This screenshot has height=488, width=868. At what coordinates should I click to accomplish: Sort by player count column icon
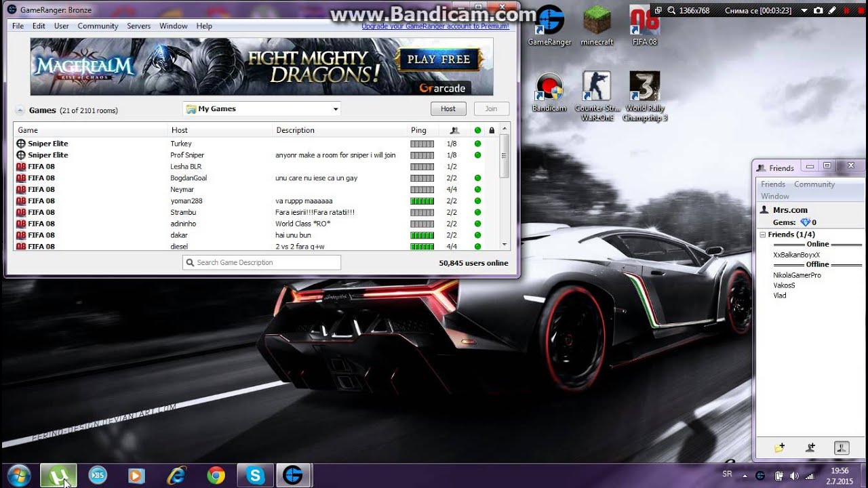click(x=454, y=130)
